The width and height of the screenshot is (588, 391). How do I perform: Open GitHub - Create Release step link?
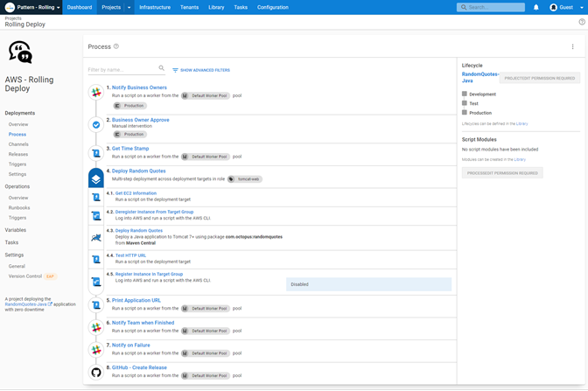(x=139, y=367)
